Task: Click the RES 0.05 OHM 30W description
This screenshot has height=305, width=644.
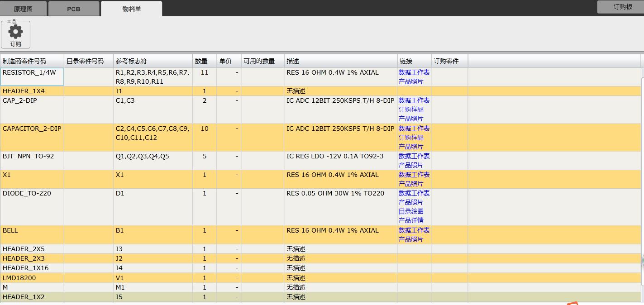Action: (x=335, y=193)
